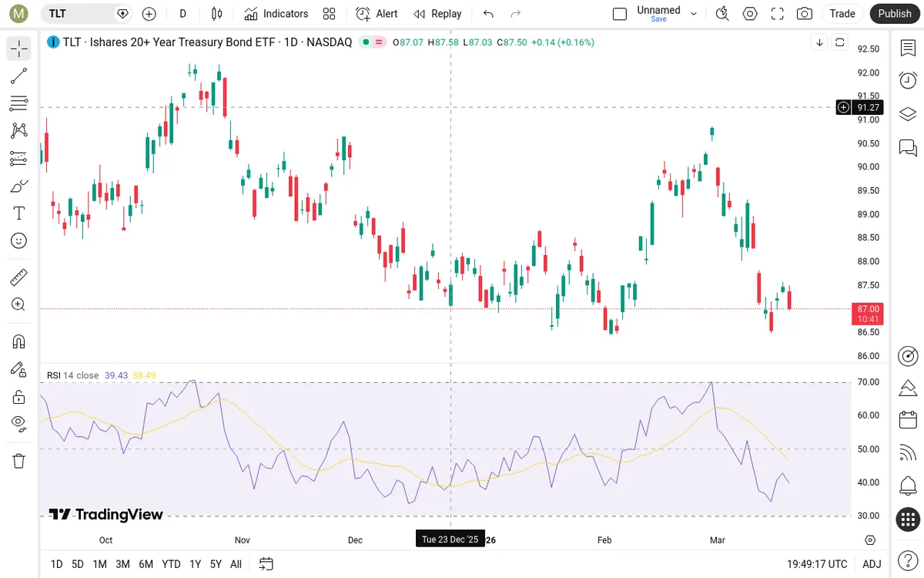The width and height of the screenshot is (924, 578).
Task: Open the screeners radar icon
Action: (908, 356)
